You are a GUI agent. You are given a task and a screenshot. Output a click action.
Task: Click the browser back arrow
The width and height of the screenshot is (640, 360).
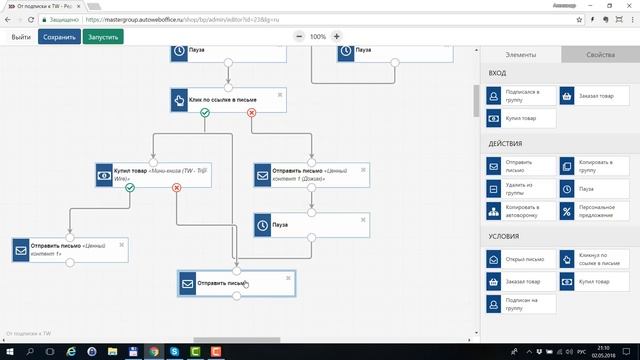click(8, 20)
